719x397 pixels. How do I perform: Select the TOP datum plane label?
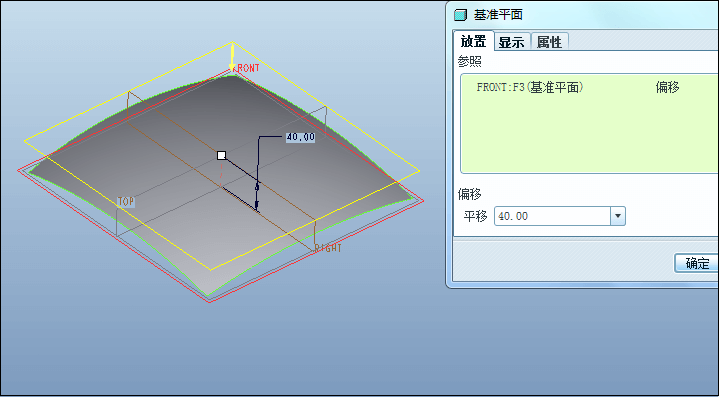click(126, 201)
